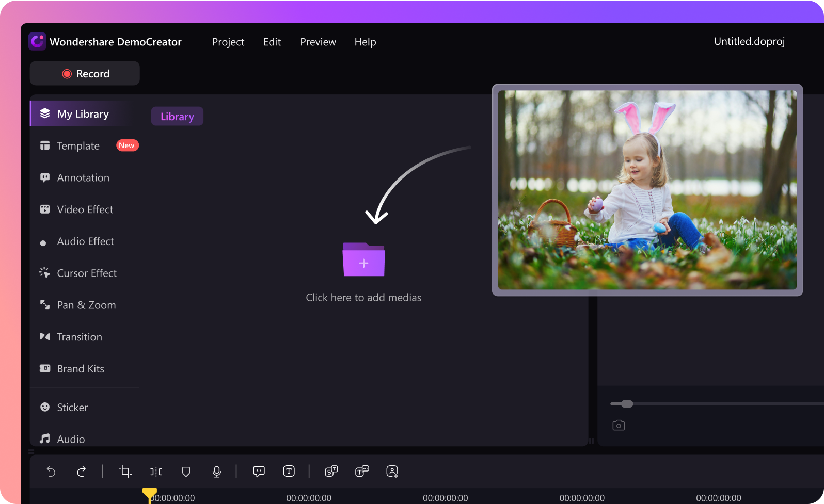Screen dimensions: 824x504
Task: Open the Project menu
Action: (x=228, y=42)
